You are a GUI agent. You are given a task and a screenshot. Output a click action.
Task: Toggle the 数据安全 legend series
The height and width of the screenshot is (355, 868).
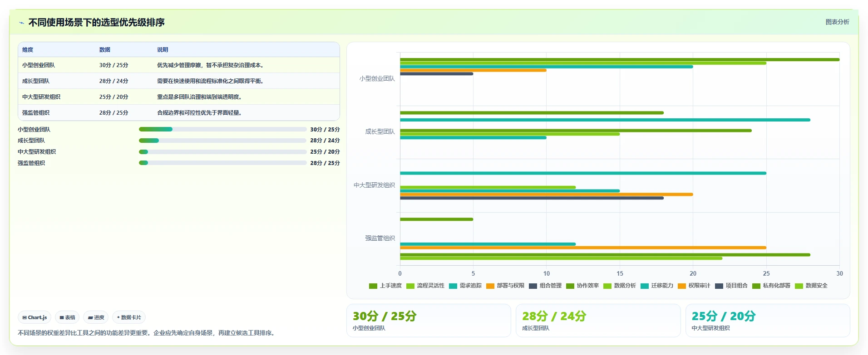811,286
